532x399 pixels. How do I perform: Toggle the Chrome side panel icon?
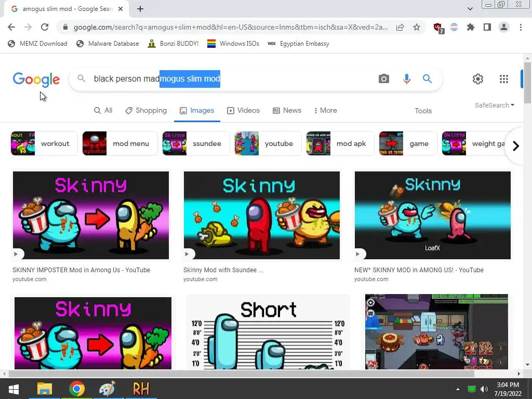click(x=487, y=27)
